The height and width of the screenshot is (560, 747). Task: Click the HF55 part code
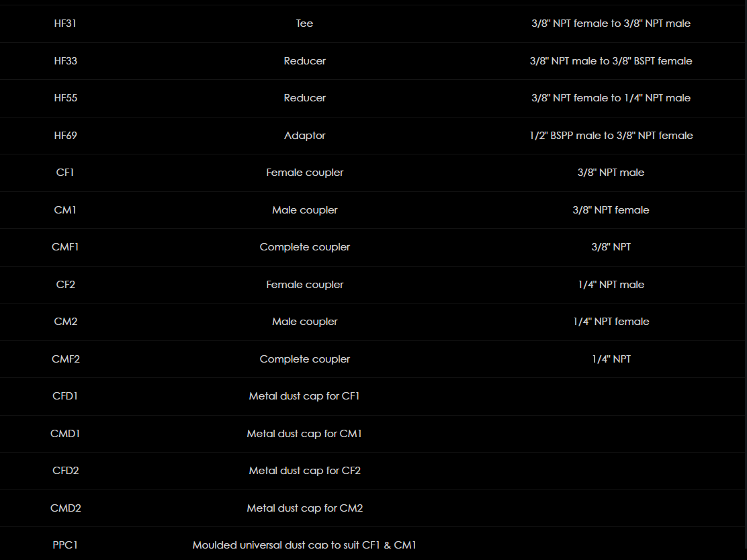pyautogui.click(x=65, y=98)
